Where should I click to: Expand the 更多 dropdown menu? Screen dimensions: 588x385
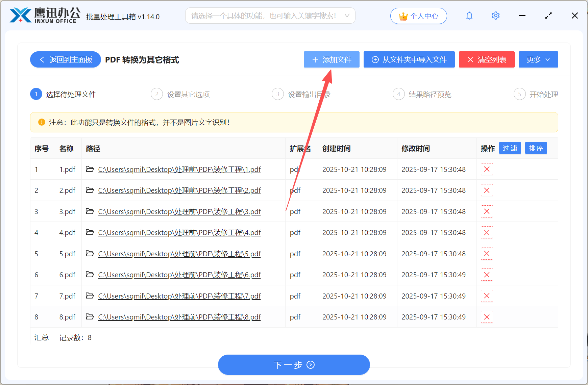pyautogui.click(x=538, y=59)
